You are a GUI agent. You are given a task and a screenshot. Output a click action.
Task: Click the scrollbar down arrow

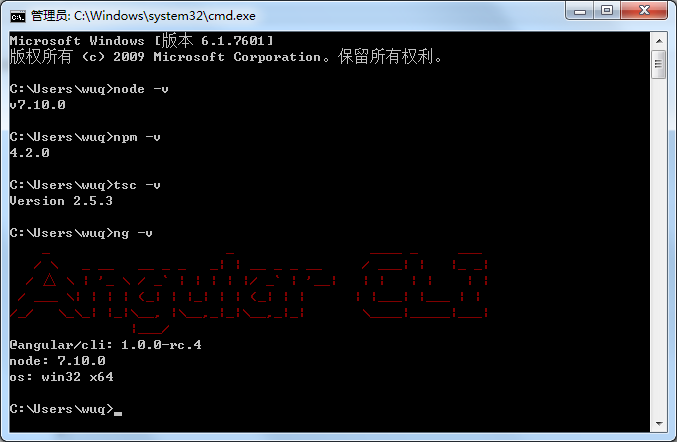[x=659, y=423]
